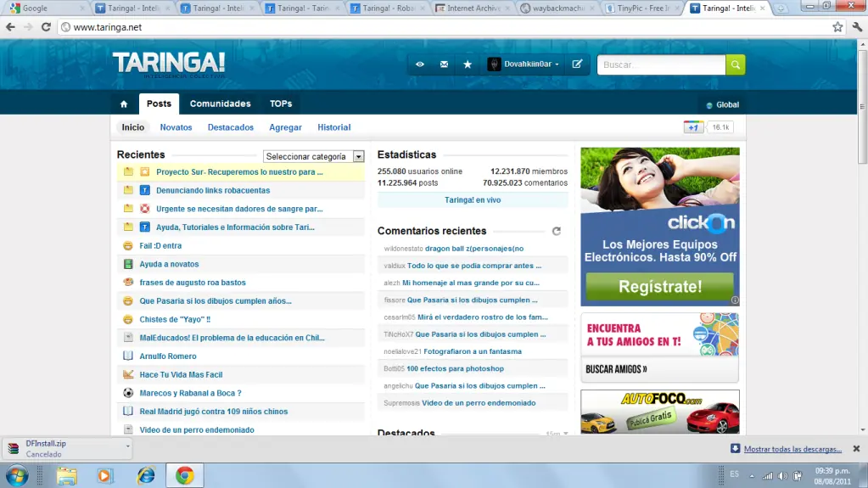Open post Hace Tu Vida Mas Facil
Screen dimensions: 868x488
[x=181, y=375]
